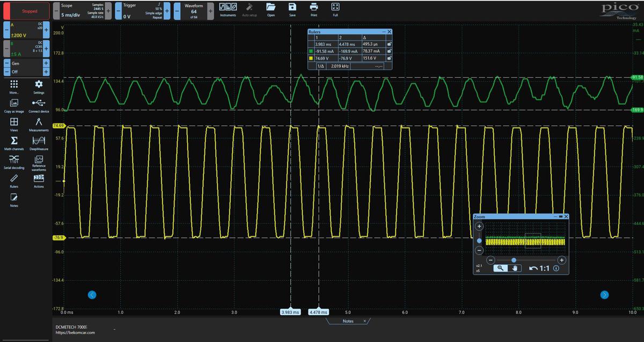Click the horizontal zoom slider handle
644x342 pixels.
(x=514, y=260)
